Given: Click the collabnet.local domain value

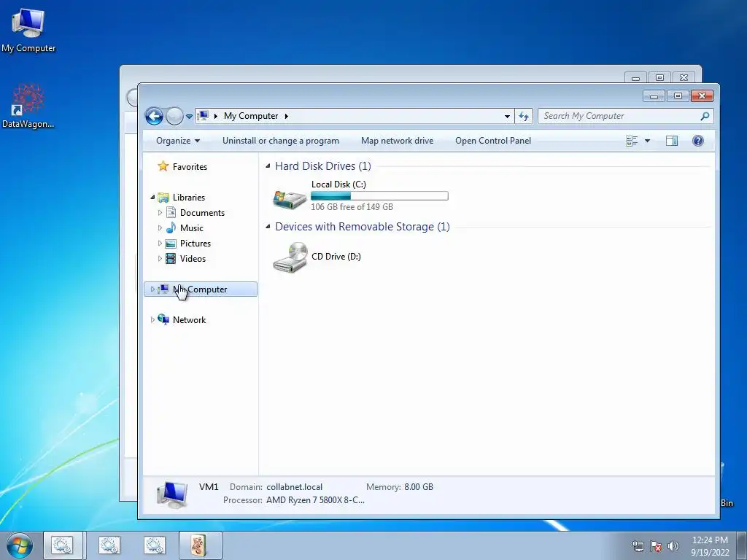Looking at the screenshot, I should tap(294, 486).
